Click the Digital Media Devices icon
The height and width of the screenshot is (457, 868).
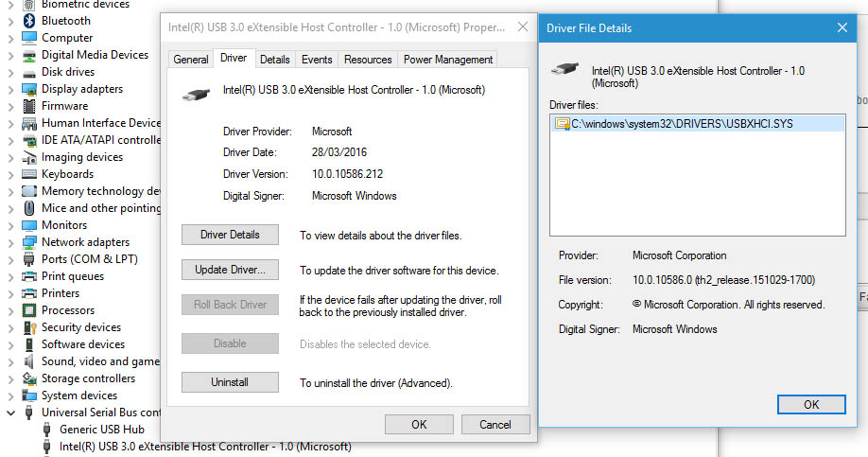[x=28, y=55]
